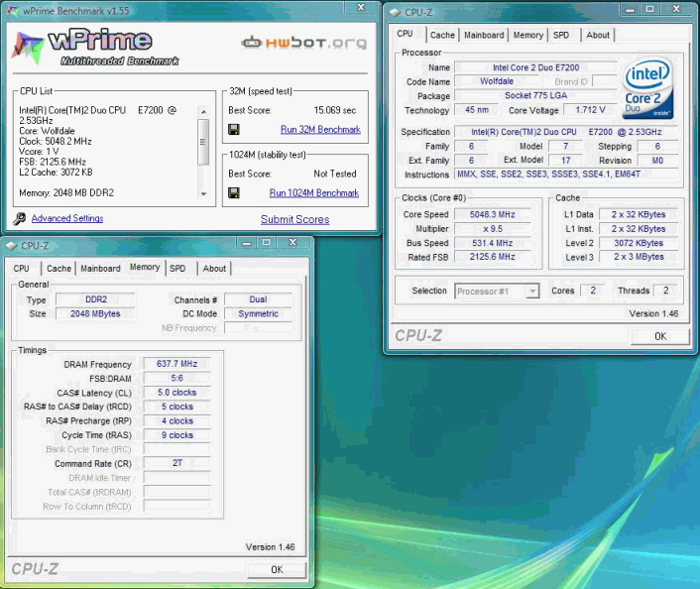The height and width of the screenshot is (589, 700).
Task: Click the Core Speed value 5048.3 MHz
Action: click(493, 214)
